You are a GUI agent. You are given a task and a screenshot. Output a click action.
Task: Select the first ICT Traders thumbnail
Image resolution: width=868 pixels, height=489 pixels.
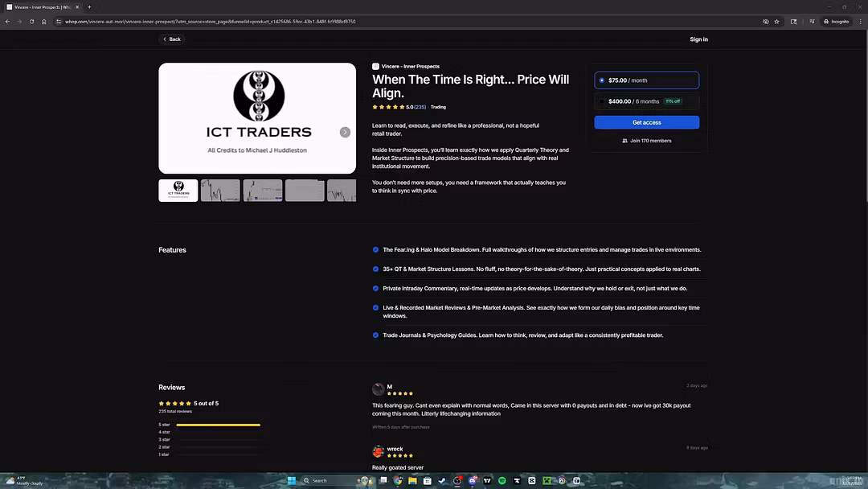pos(178,191)
